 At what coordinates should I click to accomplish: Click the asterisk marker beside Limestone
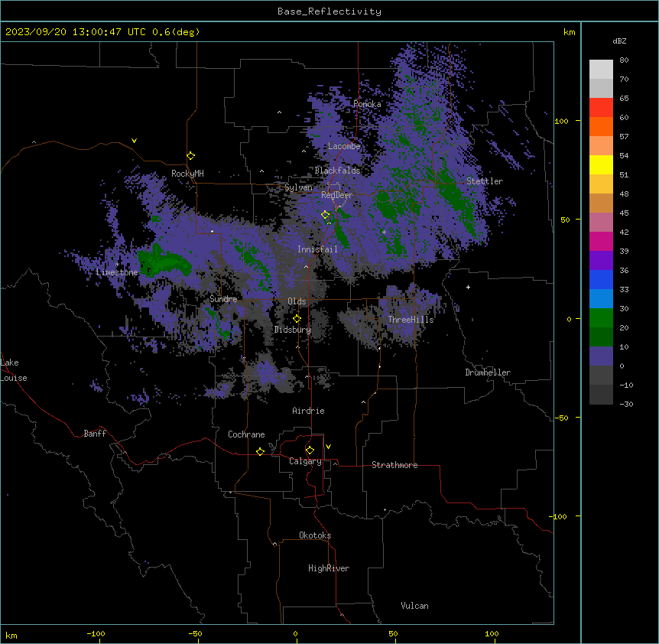pos(117,265)
